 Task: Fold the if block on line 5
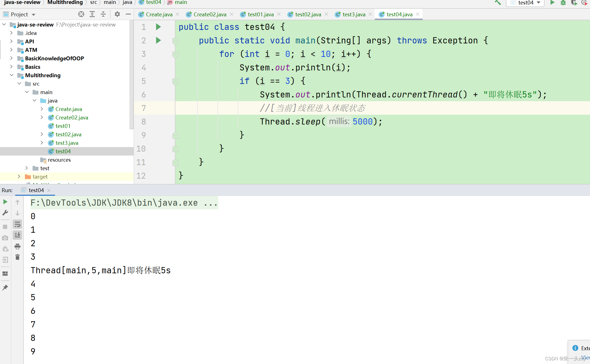(175, 81)
